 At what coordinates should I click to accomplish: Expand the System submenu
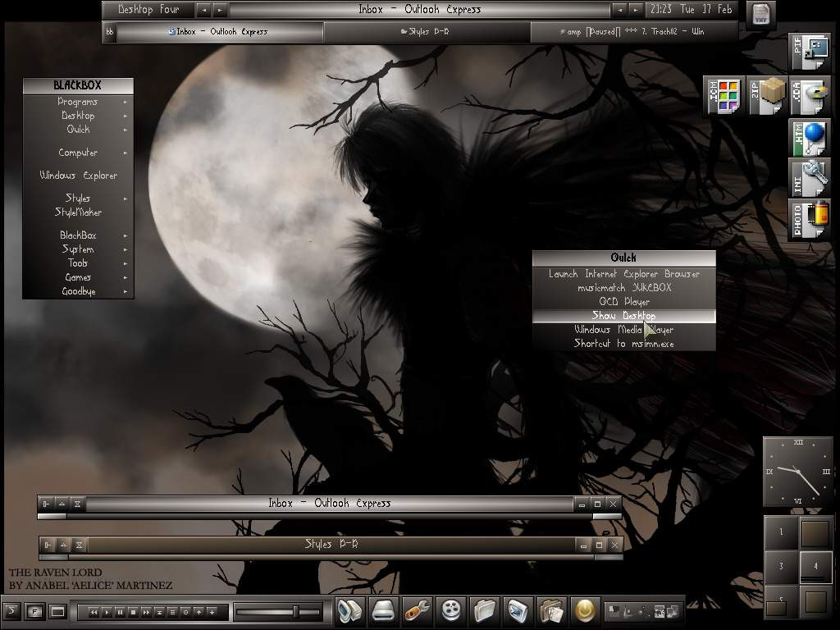[x=78, y=249]
